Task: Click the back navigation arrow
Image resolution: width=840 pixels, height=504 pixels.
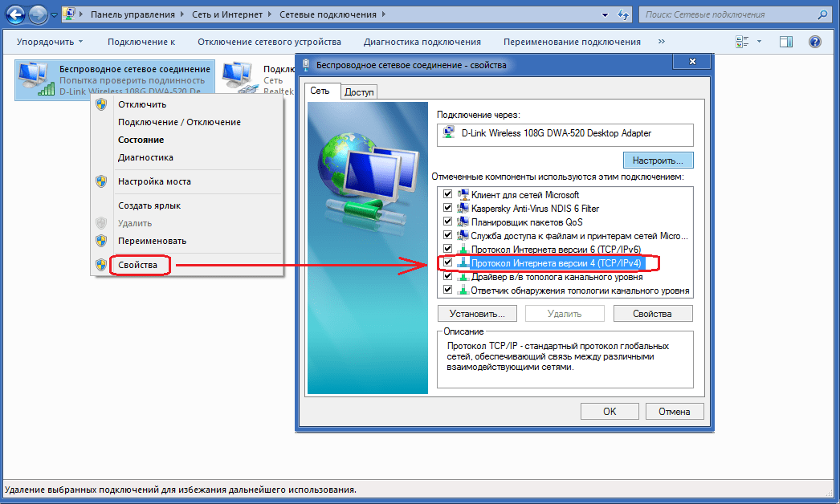Action: [x=15, y=14]
